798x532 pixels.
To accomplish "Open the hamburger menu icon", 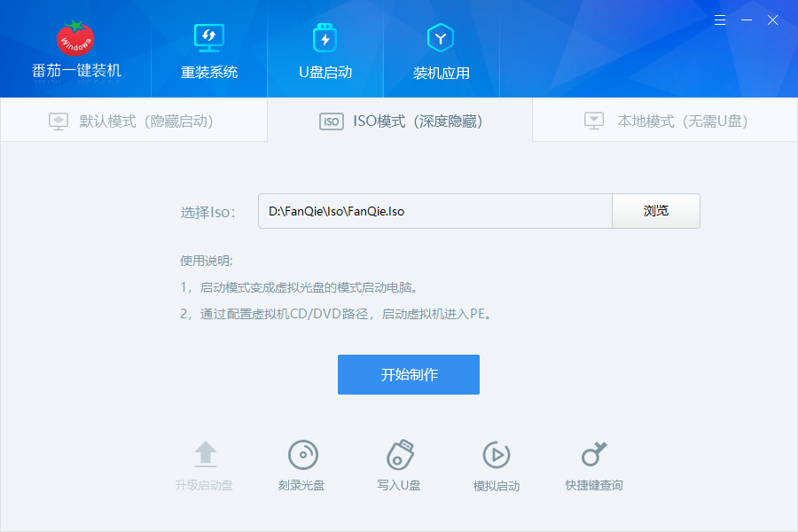I will click(x=720, y=20).
